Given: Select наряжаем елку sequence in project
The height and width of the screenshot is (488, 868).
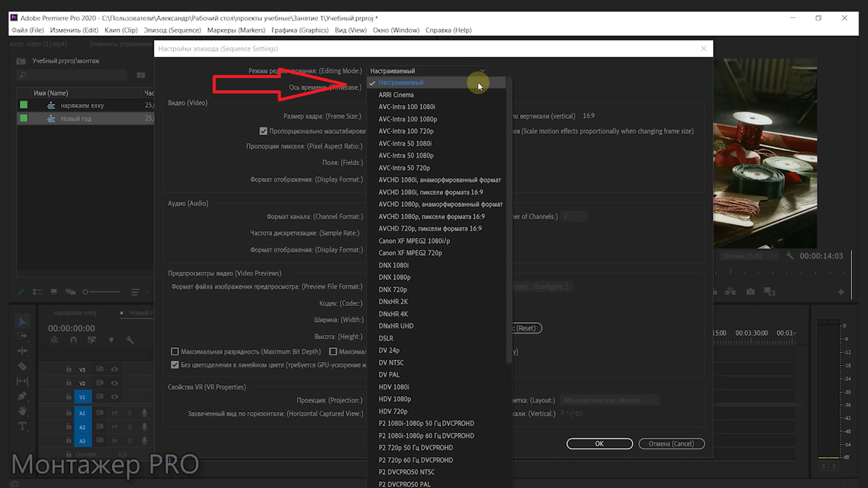Looking at the screenshot, I should 82,106.
